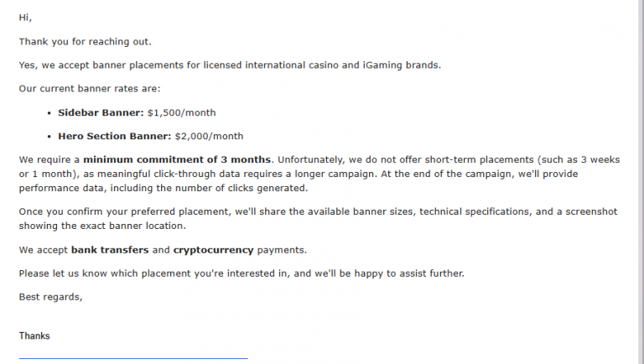
Task: Click the '$2,000/month' rate text
Action: (x=209, y=136)
